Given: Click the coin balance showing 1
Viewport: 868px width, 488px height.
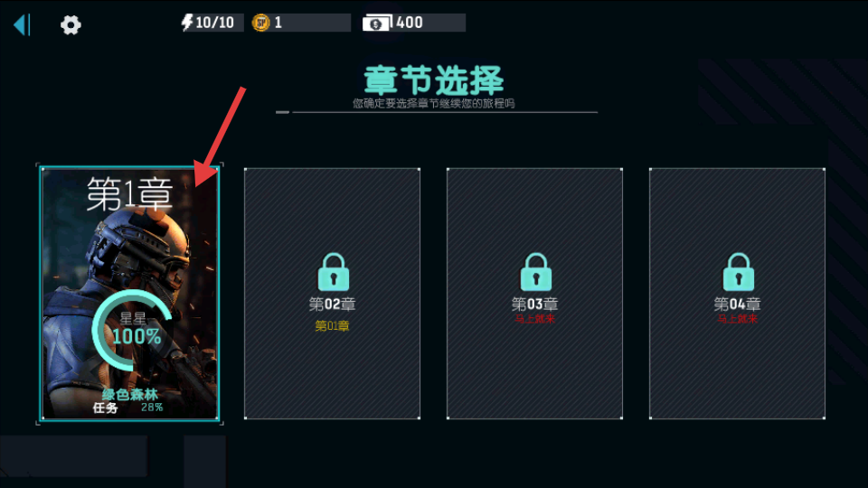Looking at the screenshot, I should click(x=278, y=23).
